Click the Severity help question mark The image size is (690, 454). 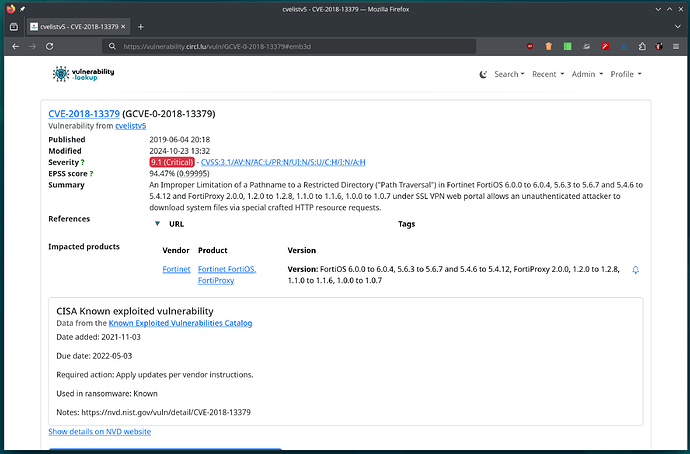pos(82,162)
